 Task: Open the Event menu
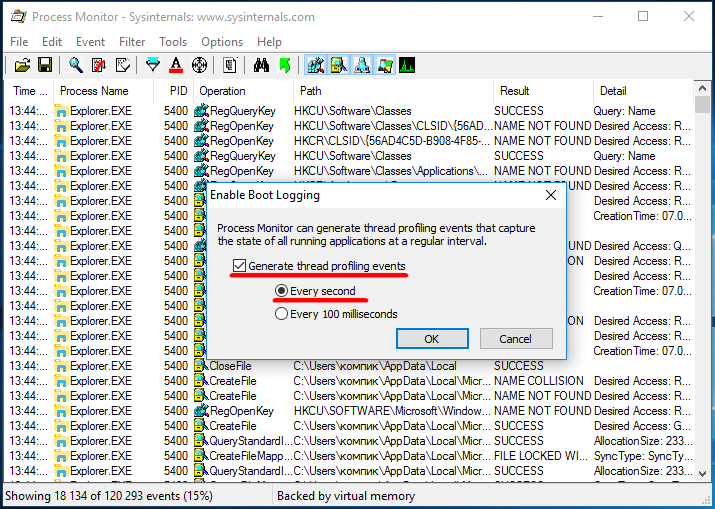(90, 42)
